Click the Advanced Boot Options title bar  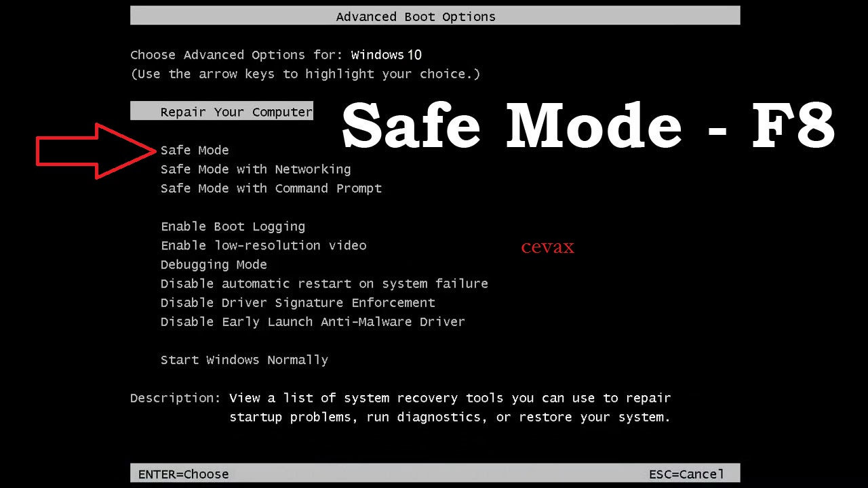tap(435, 16)
